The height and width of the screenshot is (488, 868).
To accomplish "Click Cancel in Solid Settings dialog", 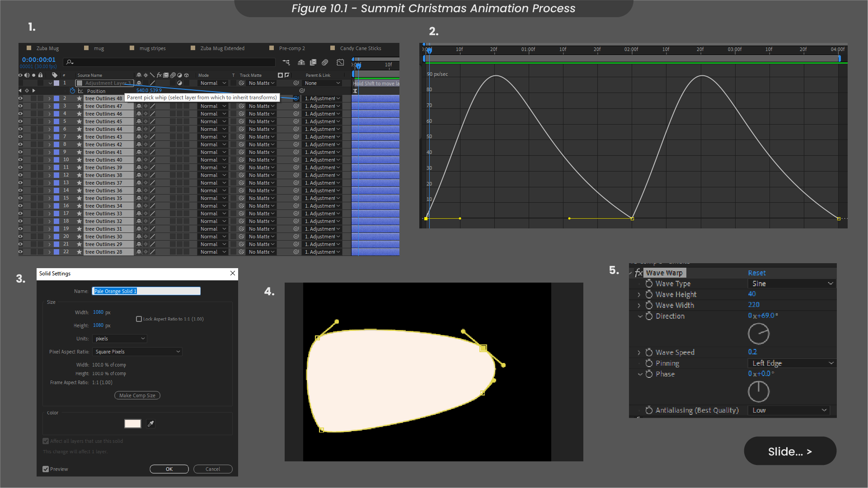I will click(213, 469).
